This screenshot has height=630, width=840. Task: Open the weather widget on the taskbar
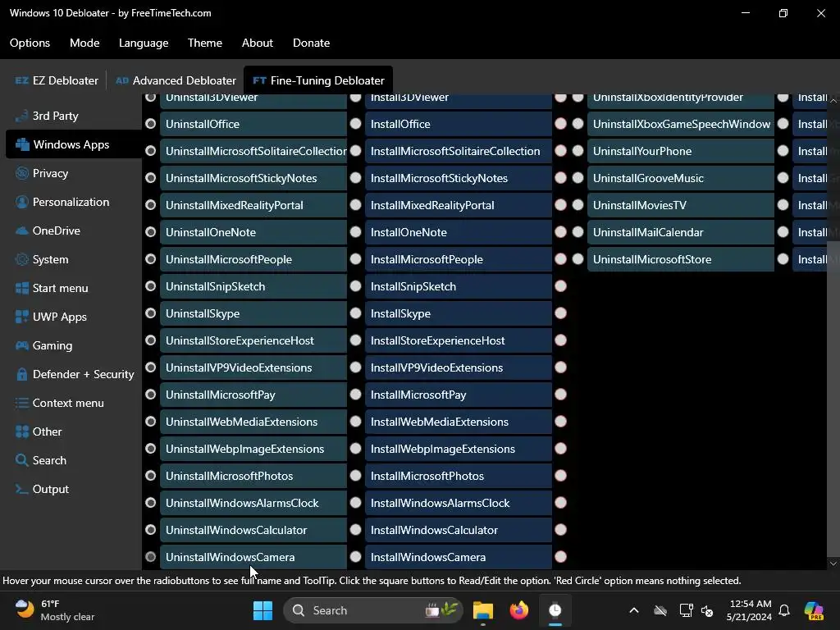coord(55,610)
